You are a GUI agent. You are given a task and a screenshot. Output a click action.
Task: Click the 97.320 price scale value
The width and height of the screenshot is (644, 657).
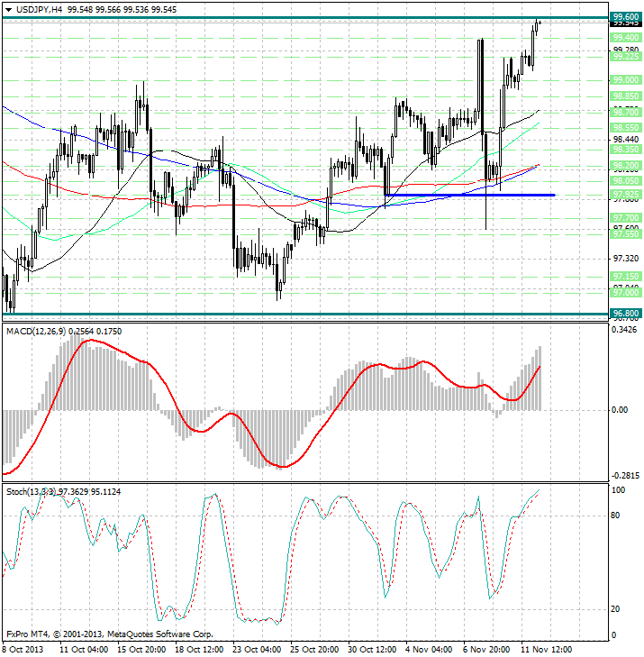(x=626, y=259)
